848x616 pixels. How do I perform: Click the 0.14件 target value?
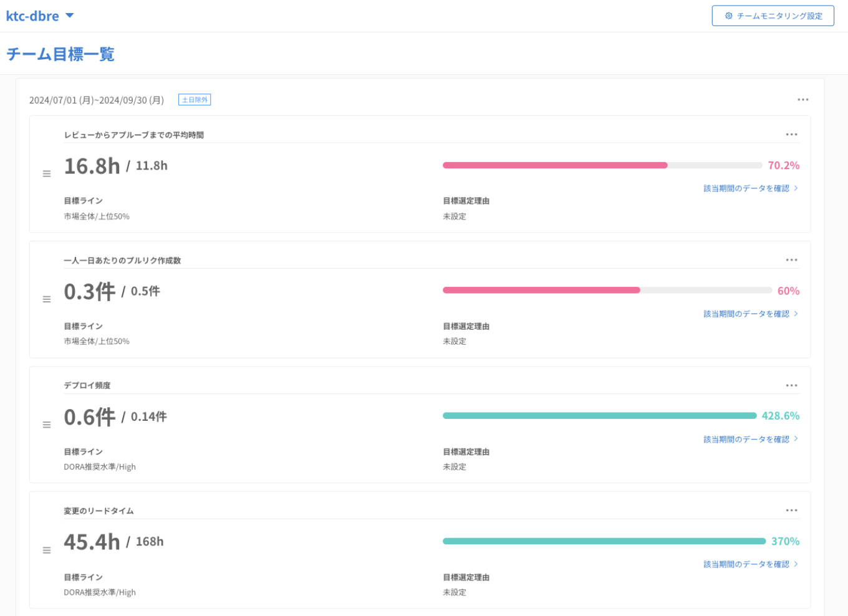point(148,416)
